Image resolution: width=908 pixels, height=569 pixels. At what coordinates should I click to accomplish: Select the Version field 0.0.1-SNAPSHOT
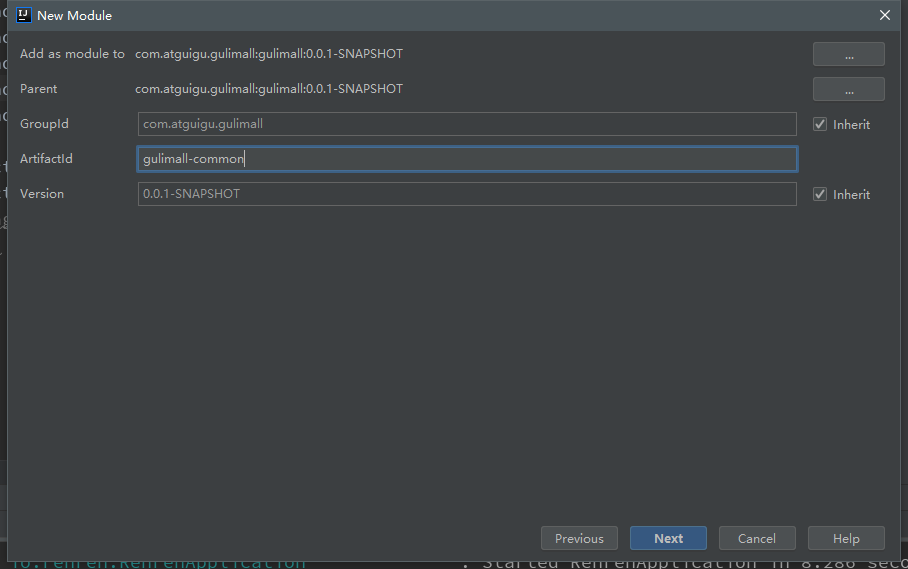coord(467,194)
